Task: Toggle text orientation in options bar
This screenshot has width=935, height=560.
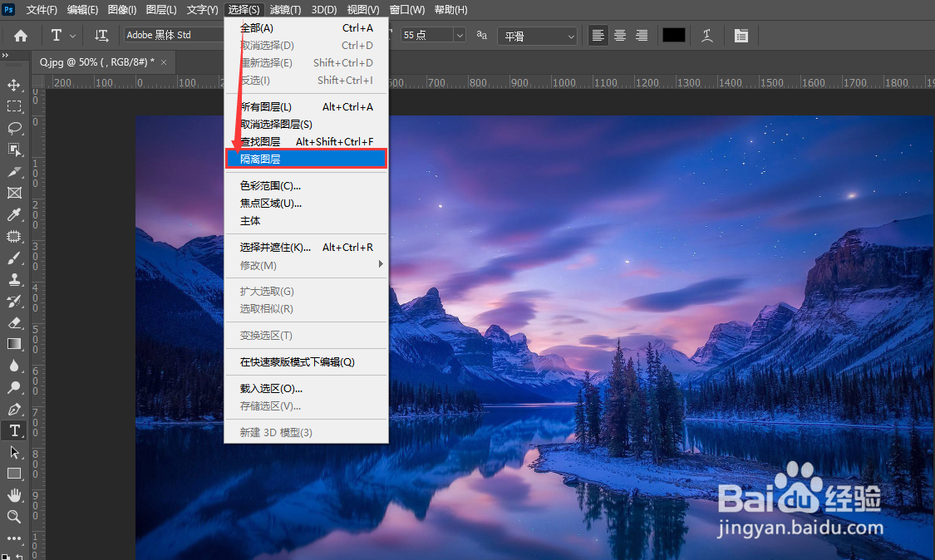Action: 101,35
